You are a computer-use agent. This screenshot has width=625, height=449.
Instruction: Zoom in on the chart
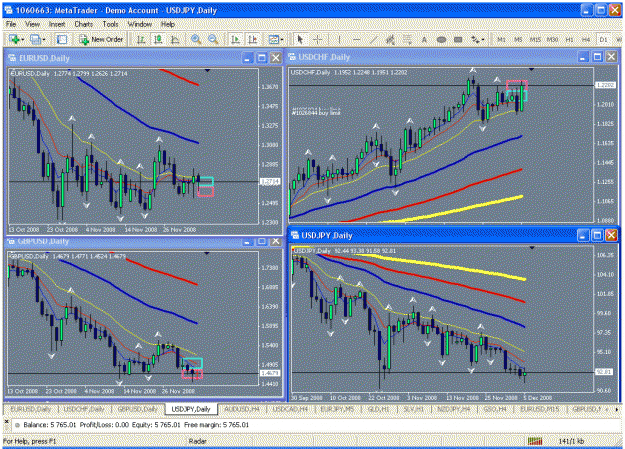click(196, 39)
